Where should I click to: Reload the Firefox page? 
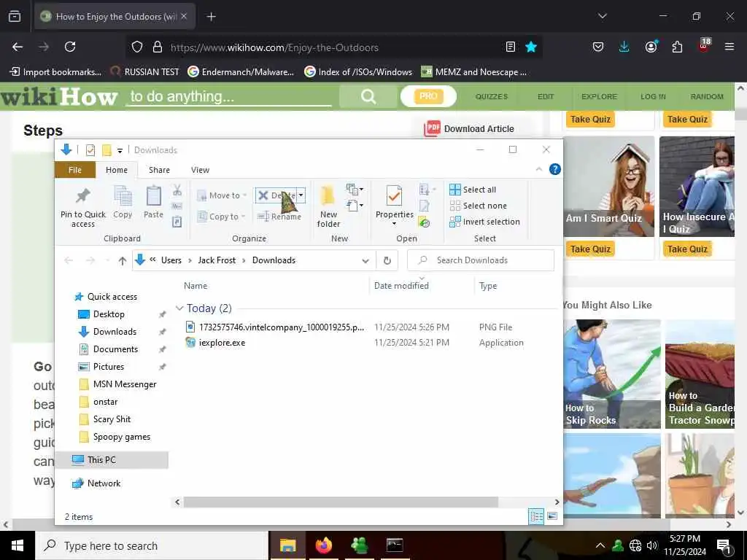point(70,47)
